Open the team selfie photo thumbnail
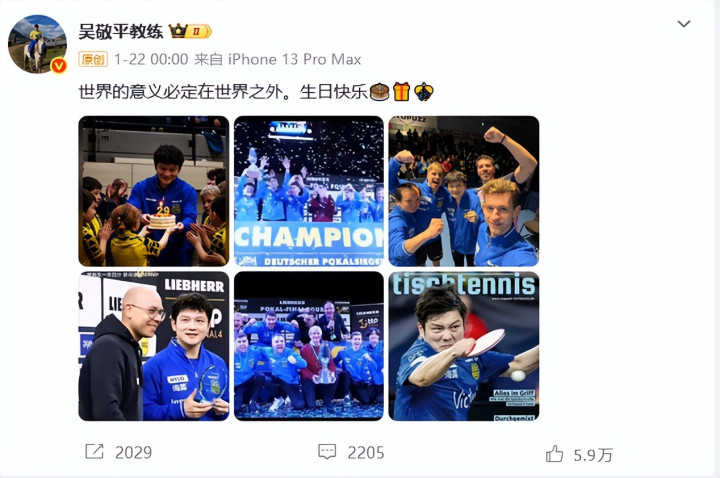The image size is (720, 478). point(464,191)
